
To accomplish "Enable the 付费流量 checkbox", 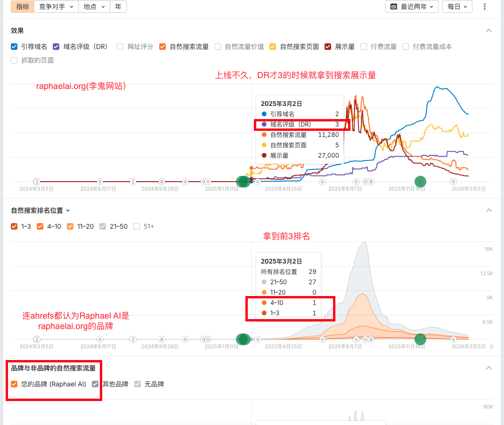I will 363,47.
